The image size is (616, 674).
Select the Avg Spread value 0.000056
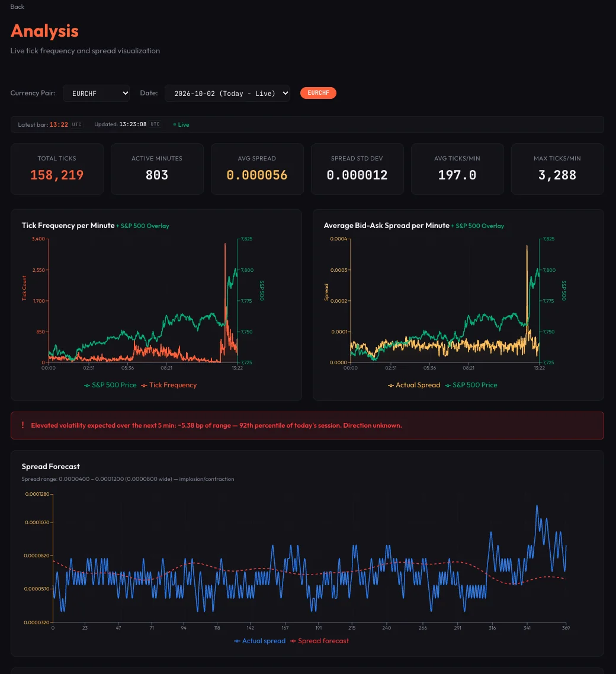pyautogui.click(x=257, y=175)
